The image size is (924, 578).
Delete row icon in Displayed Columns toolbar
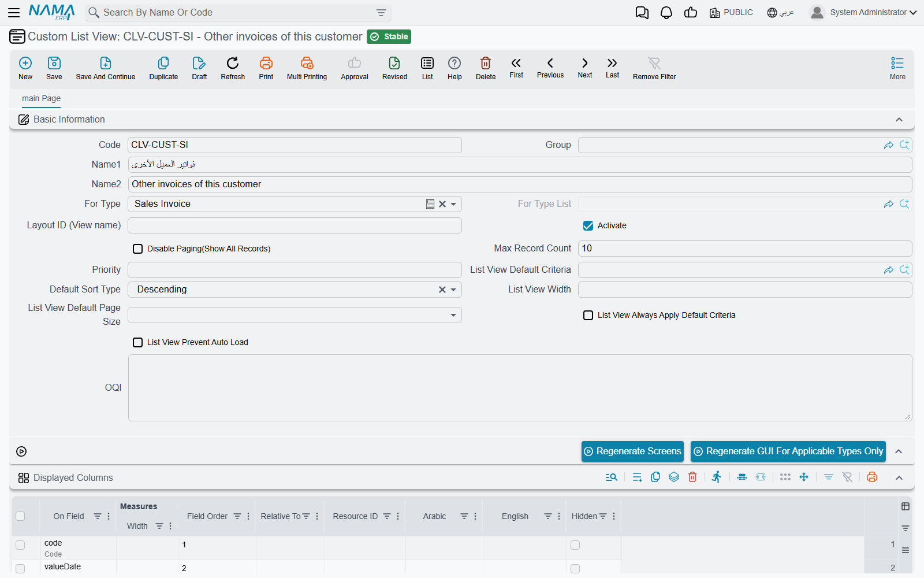pos(692,477)
